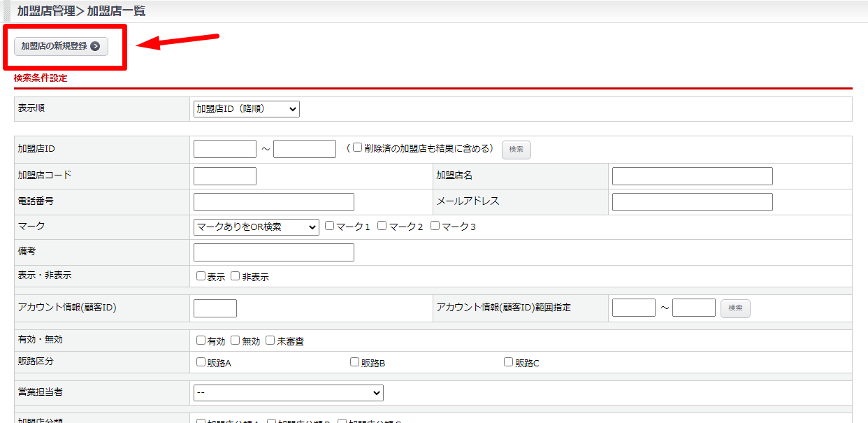Screen dimensions: 868x423
Task: Toggle the 非表示 checkbox
Action: pyautogui.click(x=236, y=276)
